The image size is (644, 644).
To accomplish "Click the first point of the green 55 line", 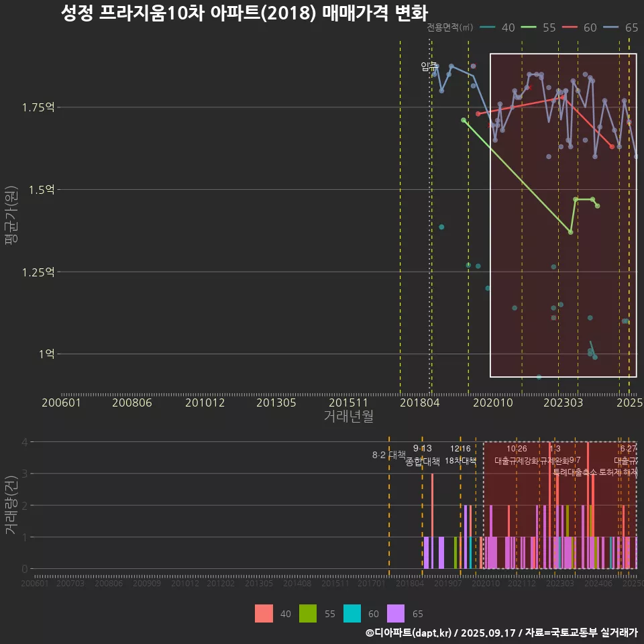I will pos(464,120).
